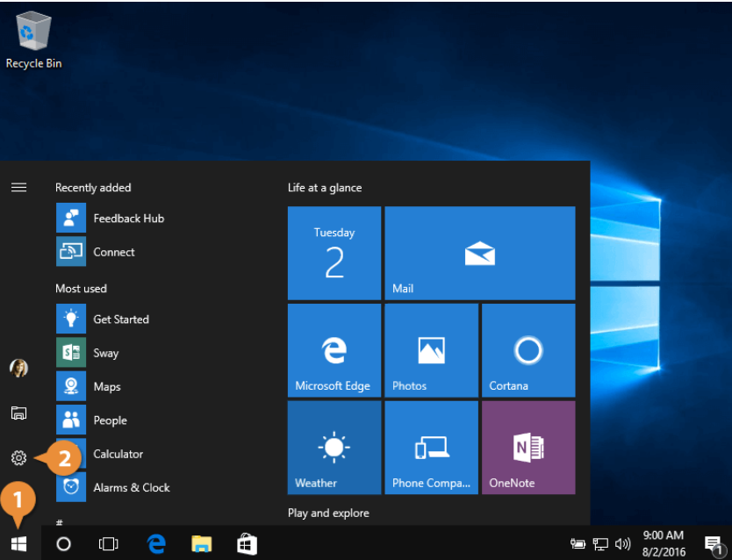Open the Photos tile

(x=431, y=349)
